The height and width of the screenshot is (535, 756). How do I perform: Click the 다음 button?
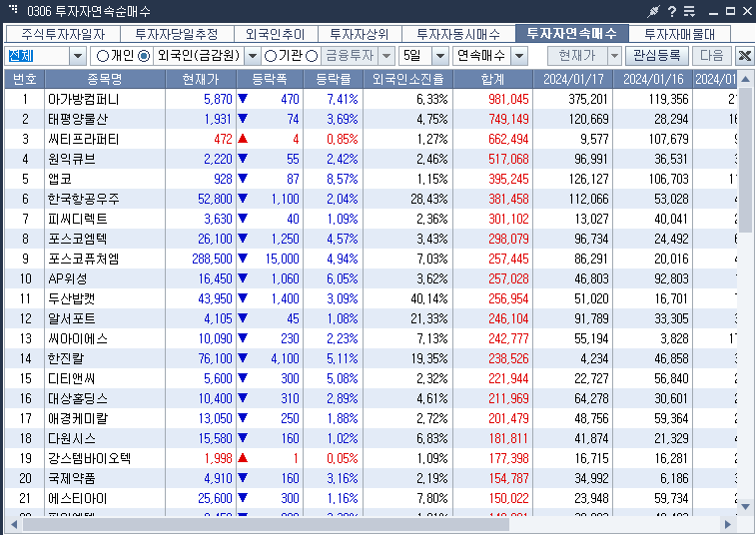[712, 56]
